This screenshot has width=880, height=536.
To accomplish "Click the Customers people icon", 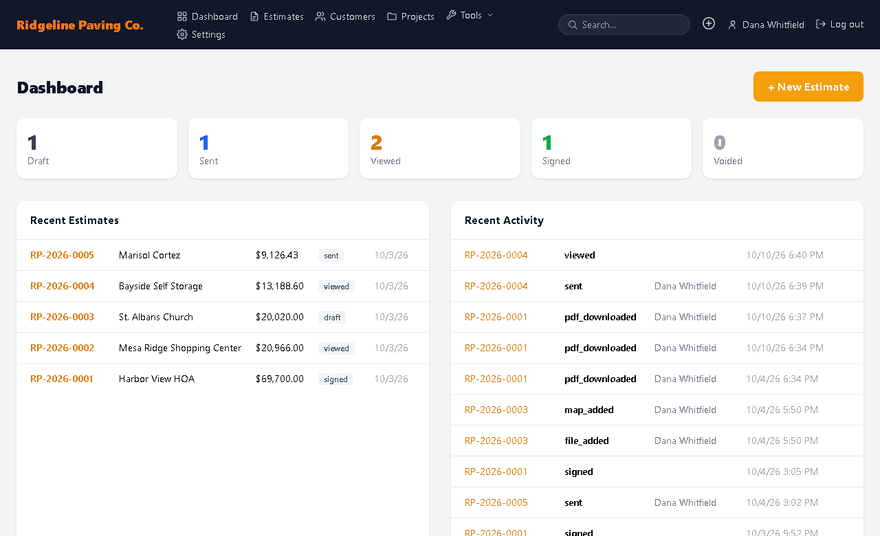I will [x=320, y=16].
